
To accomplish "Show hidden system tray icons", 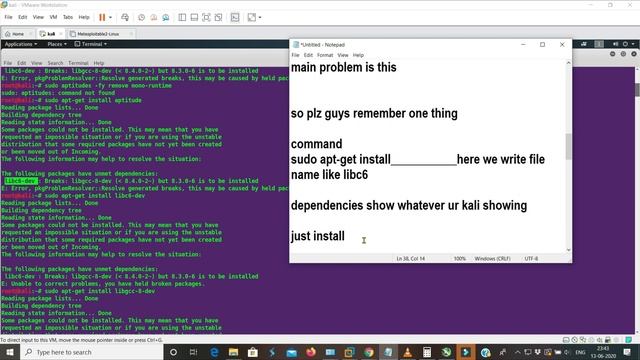I will [x=517, y=352].
